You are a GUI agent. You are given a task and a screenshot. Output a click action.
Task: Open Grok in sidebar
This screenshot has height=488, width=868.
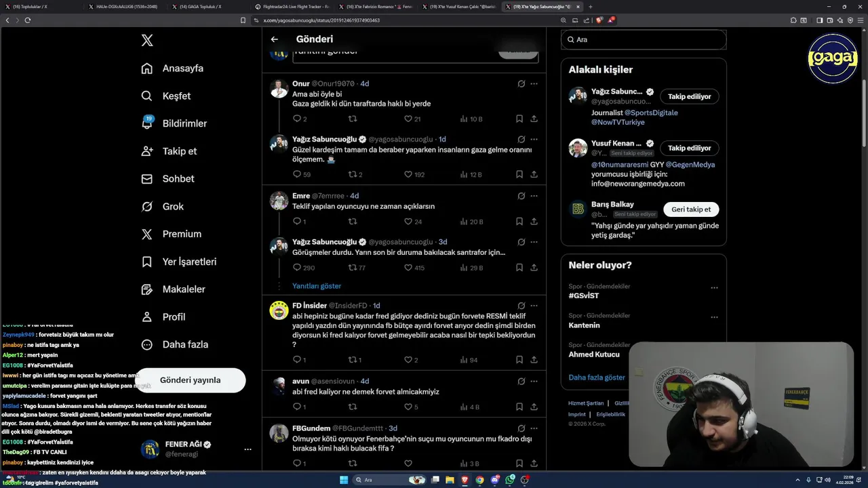(x=162, y=207)
